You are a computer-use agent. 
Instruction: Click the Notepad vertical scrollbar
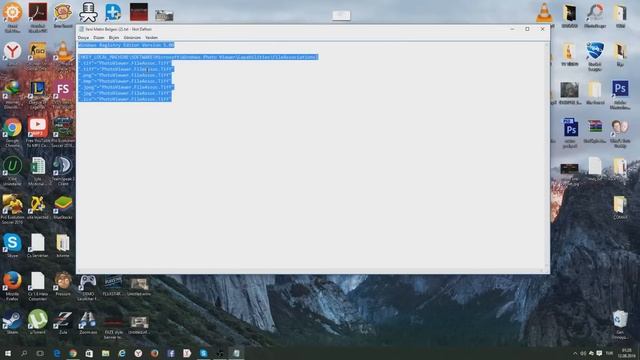pyautogui.click(x=547, y=154)
